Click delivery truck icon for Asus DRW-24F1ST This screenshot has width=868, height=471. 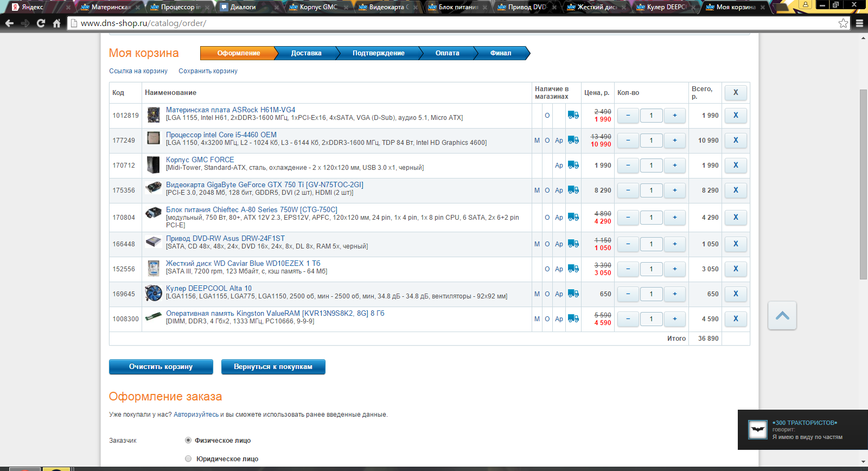tap(573, 244)
